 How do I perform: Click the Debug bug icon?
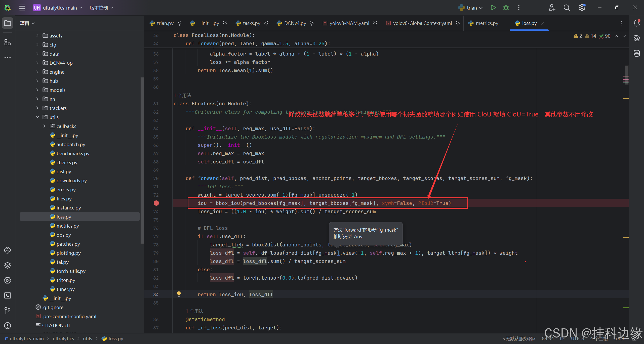(x=506, y=8)
